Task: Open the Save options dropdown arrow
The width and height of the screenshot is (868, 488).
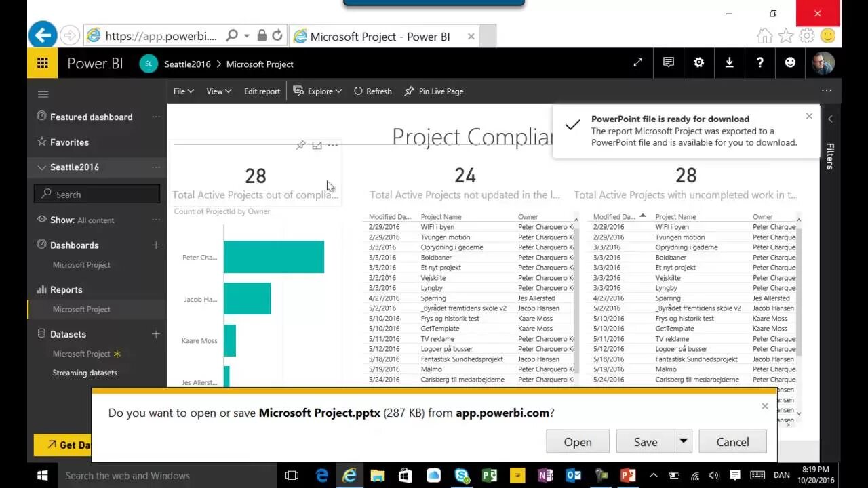Action: point(683,441)
